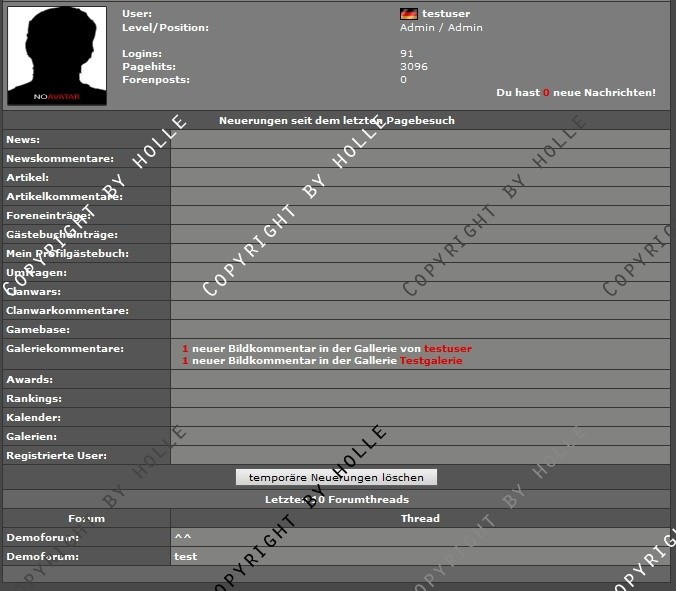676x591 pixels.
Task: Open the 'test' forum thread
Action: click(x=185, y=556)
